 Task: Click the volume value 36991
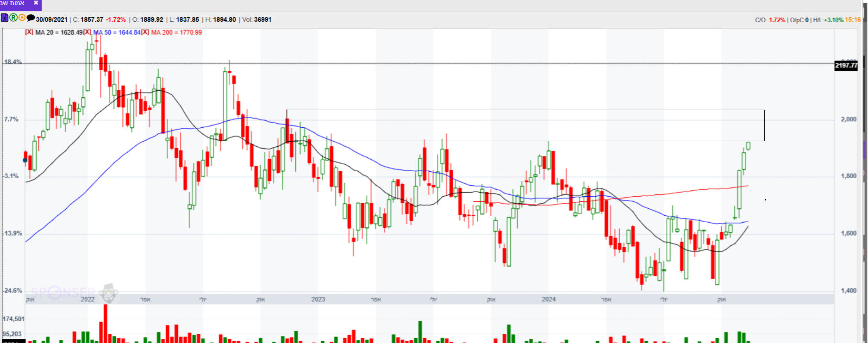(x=262, y=20)
